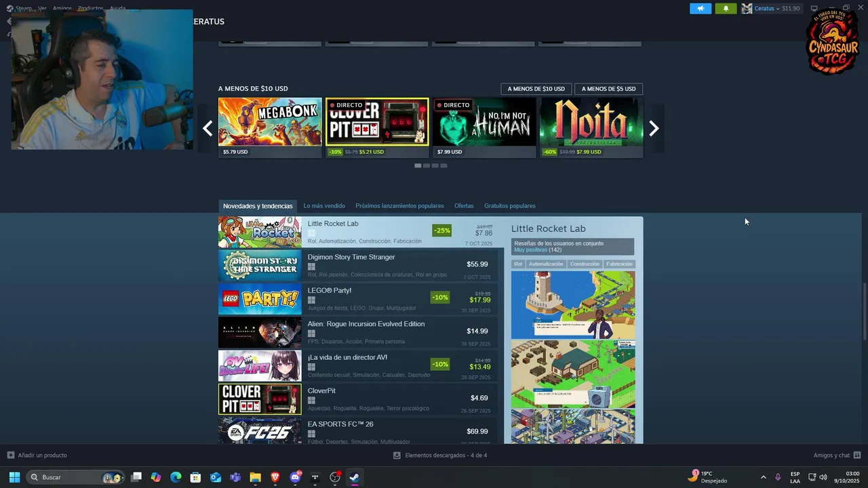
Task: Open the weather widget showing 19°C
Action: click(x=707, y=477)
